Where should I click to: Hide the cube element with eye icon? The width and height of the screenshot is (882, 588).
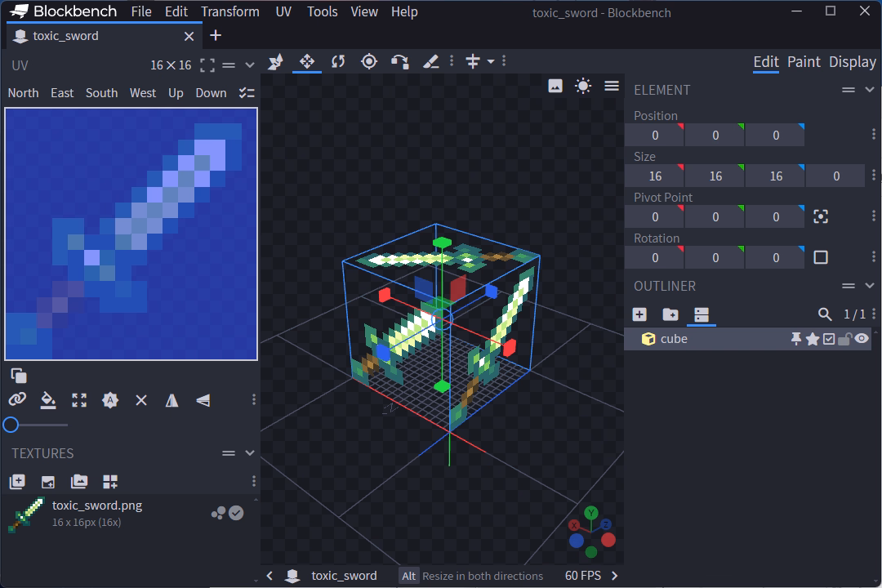click(x=862, y=339)
